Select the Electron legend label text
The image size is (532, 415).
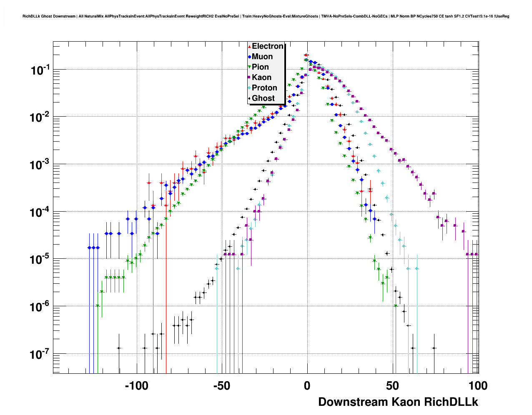pyautogui.click(x=268, y=46)
